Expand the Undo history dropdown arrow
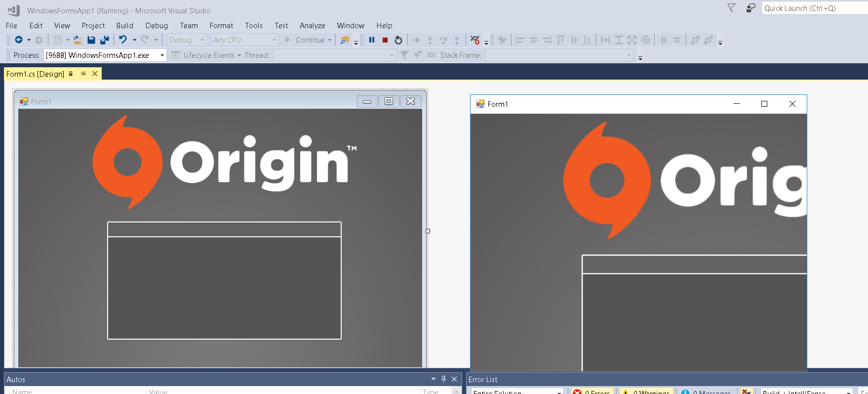This screenshot has width=868, height=394. (x=134, y=40)
